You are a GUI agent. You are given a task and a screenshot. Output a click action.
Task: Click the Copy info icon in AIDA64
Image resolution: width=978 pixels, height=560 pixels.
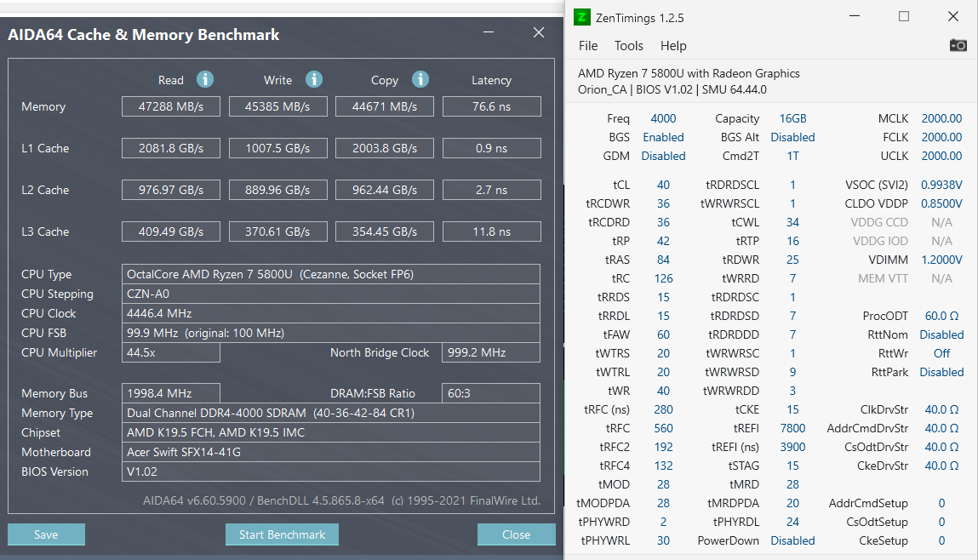tap(420, 79)
